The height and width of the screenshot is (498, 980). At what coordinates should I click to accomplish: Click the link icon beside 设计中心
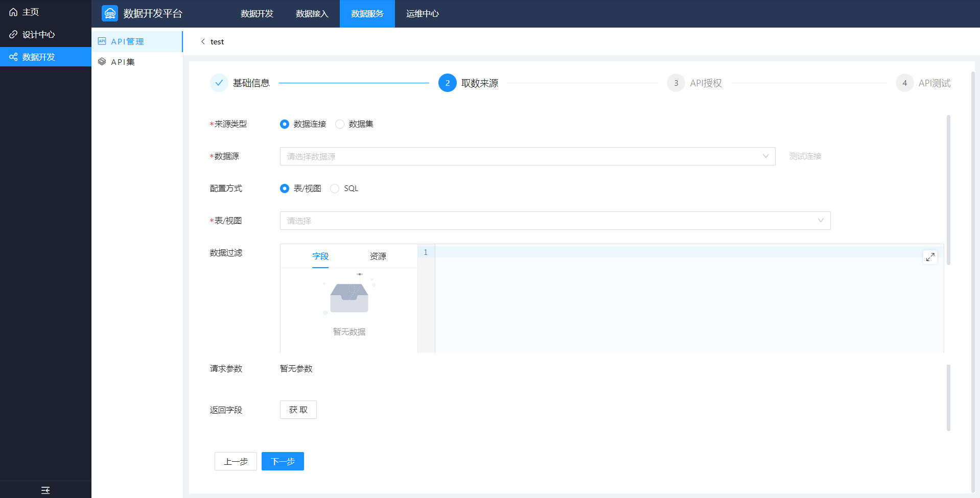point(13,35)
